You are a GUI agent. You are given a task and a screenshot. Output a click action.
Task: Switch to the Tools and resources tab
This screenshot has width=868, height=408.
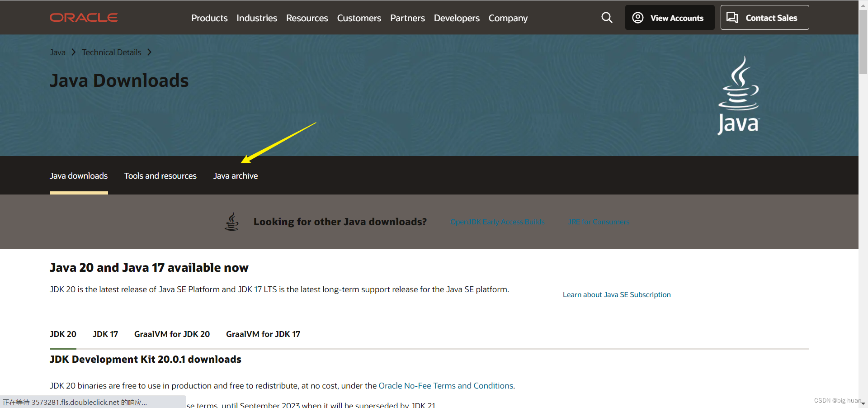click(x=160, y=176)
